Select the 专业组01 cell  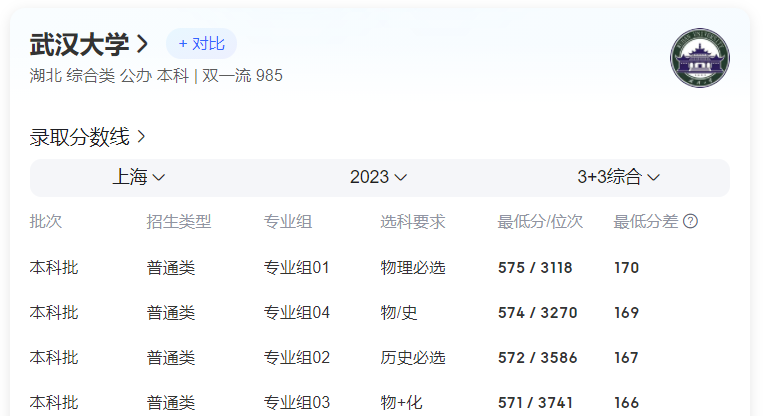296,267
